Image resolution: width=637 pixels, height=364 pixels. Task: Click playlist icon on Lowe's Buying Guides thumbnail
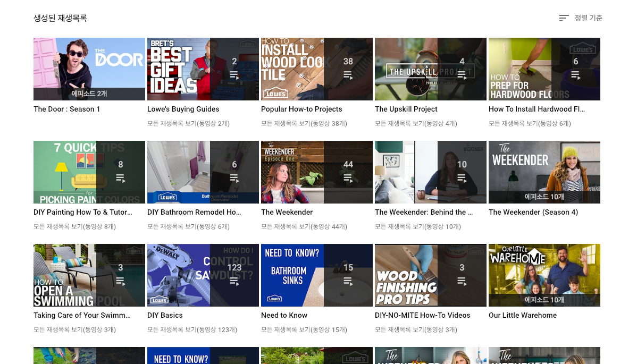point(234,75)
